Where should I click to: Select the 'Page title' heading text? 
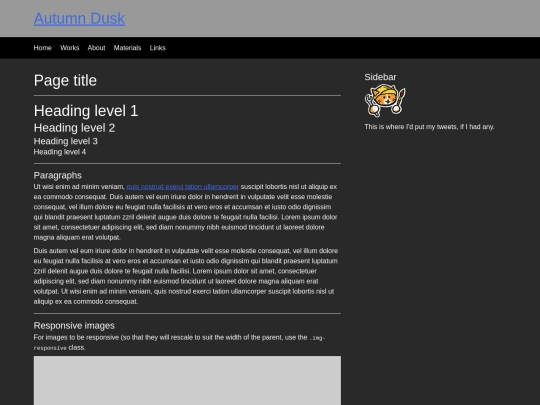[x=65, y=81]
